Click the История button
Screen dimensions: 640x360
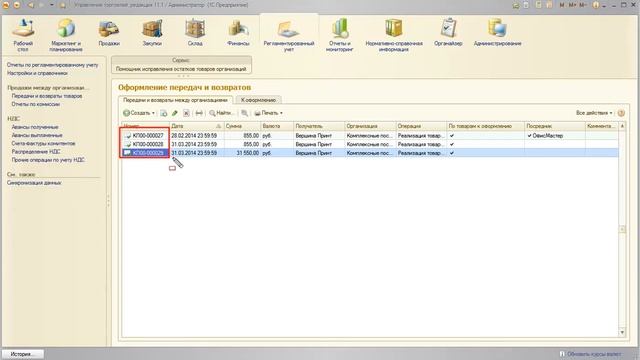22,354
